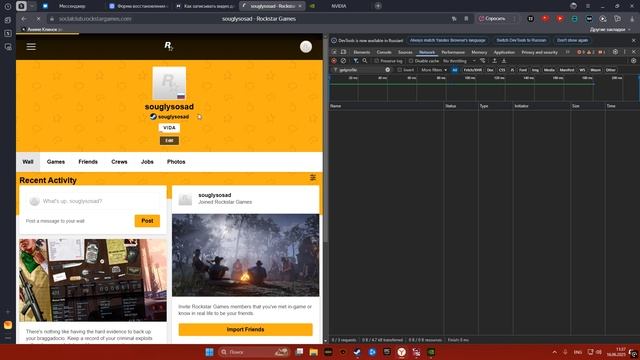Select the DevTools inspect element icon
This screenshot has height=360, width=640.
tap(334, 52)
